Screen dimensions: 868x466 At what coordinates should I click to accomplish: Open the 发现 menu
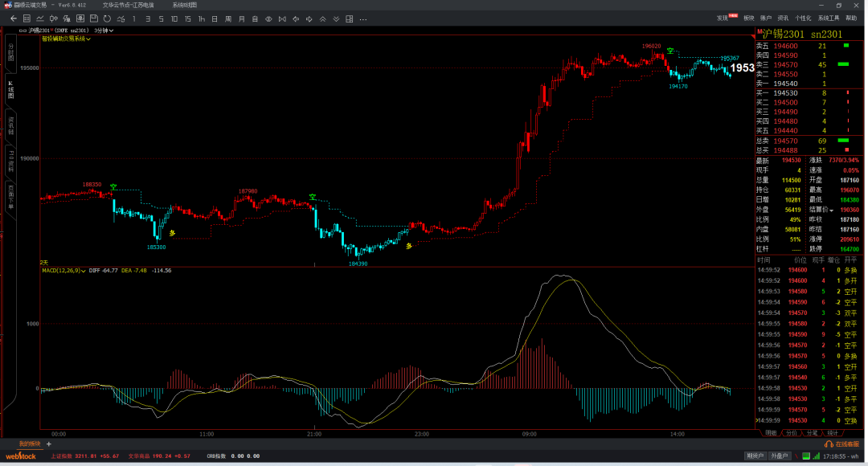(723, 18)
